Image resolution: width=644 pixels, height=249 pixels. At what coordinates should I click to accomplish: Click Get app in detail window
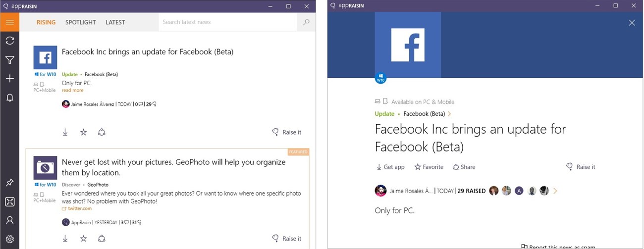390,167
